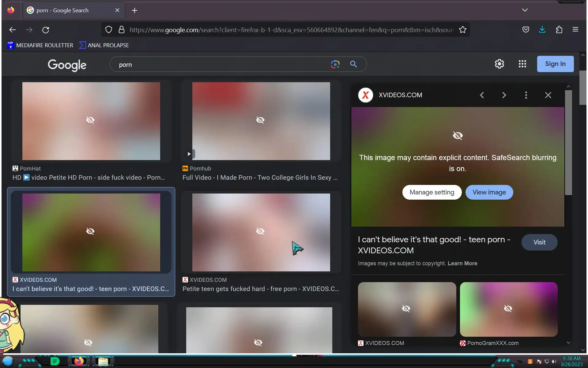Open the Firefox hamburger application menu
The height and width of the screenshot is (368, 588).
575,30
